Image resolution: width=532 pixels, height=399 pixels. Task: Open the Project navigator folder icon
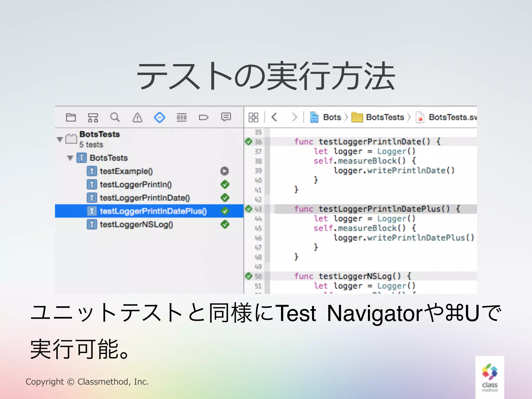71,117
